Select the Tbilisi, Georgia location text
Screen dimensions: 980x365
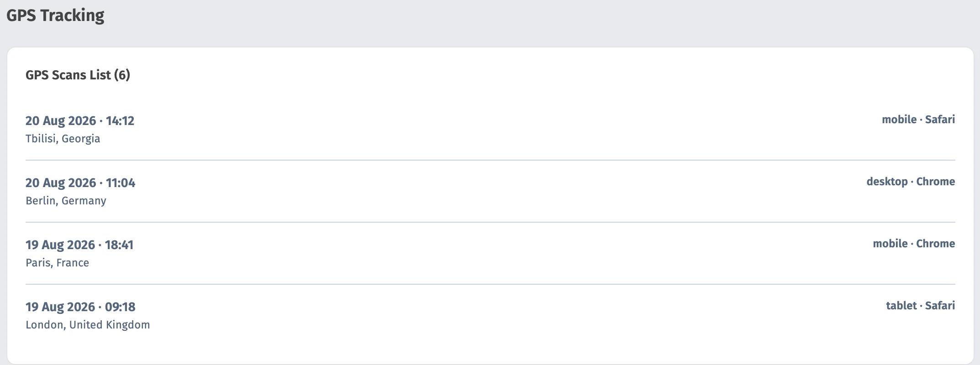click(x=63, y=139)
